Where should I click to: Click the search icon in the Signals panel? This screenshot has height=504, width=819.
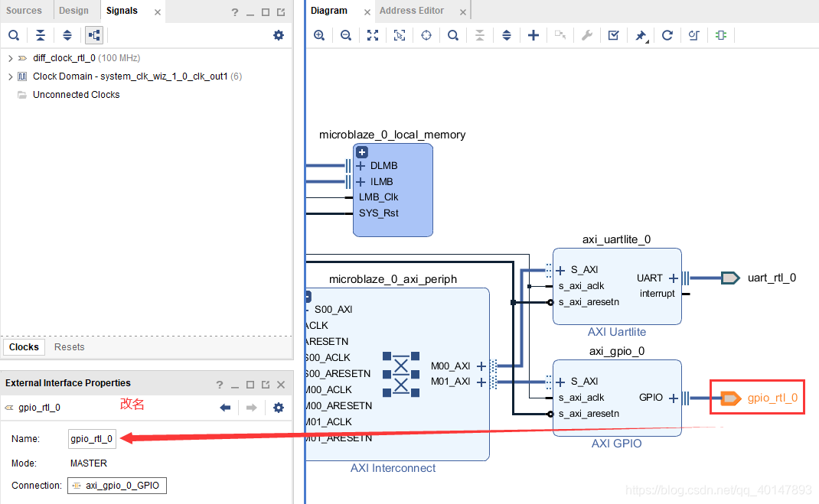coord(15,34)
